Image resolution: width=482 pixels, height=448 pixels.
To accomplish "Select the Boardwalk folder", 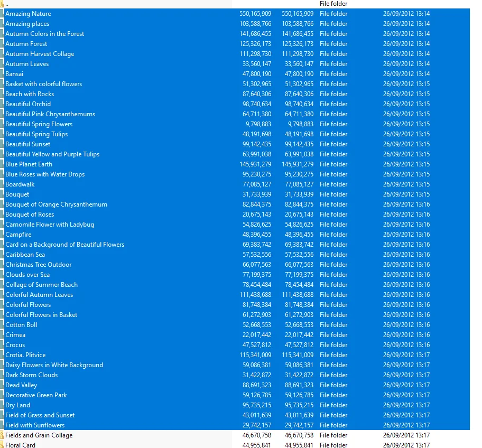I will (x=20, y=184).
